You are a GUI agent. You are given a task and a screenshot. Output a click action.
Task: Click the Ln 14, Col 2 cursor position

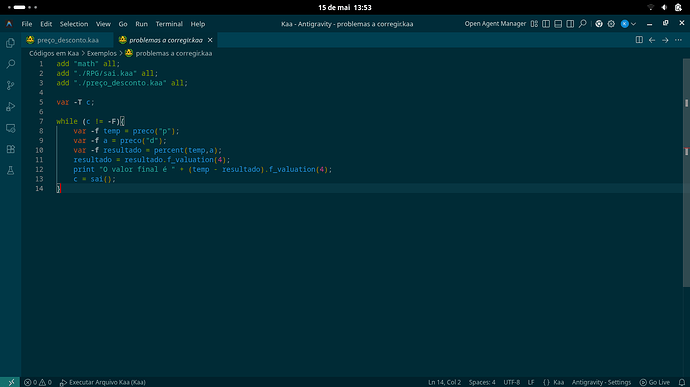pyautogui.click(x=444, y=382)
